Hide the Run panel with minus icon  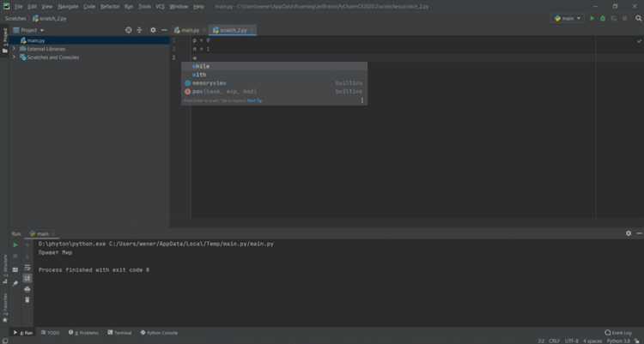point(639,233)
